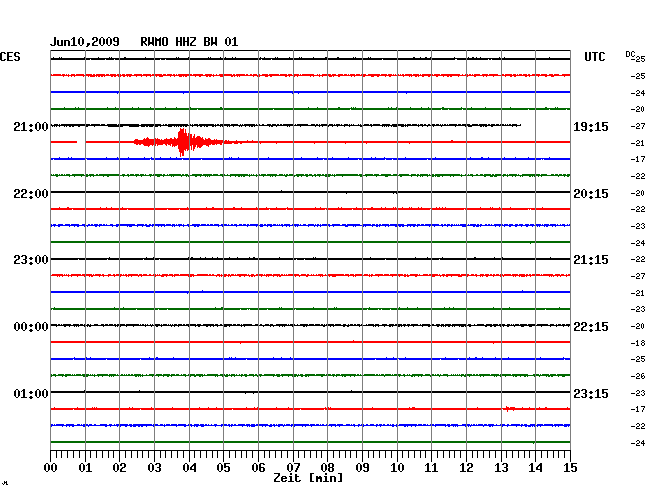Click the "14" tick label on time axis
This screenshot has width=650, height=494.
point(535,468)
